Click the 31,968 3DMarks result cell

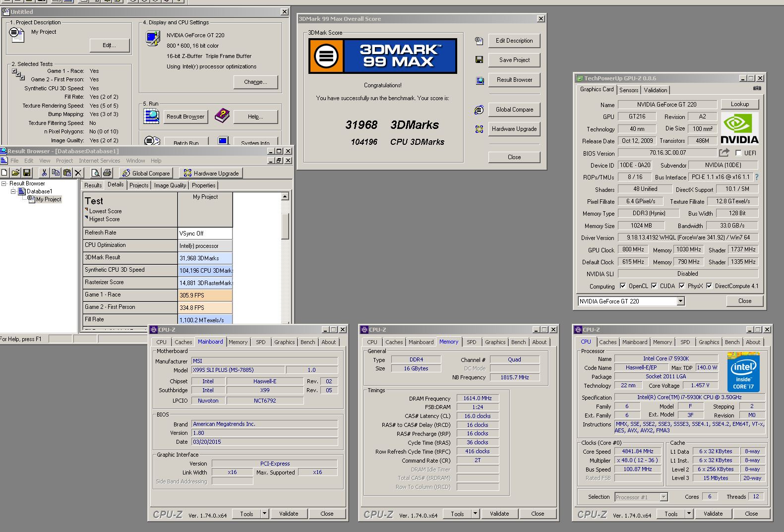pos(205,258)
